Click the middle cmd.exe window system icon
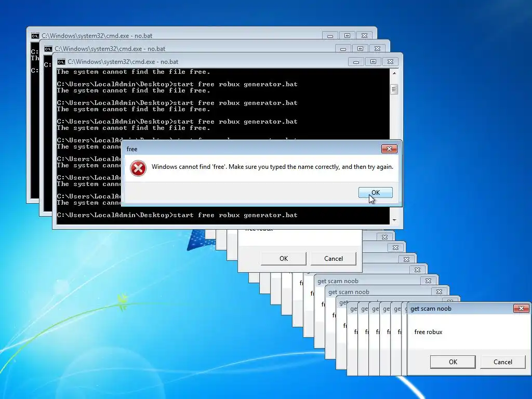Screen dimensions: 532x399 coord(48,49)
